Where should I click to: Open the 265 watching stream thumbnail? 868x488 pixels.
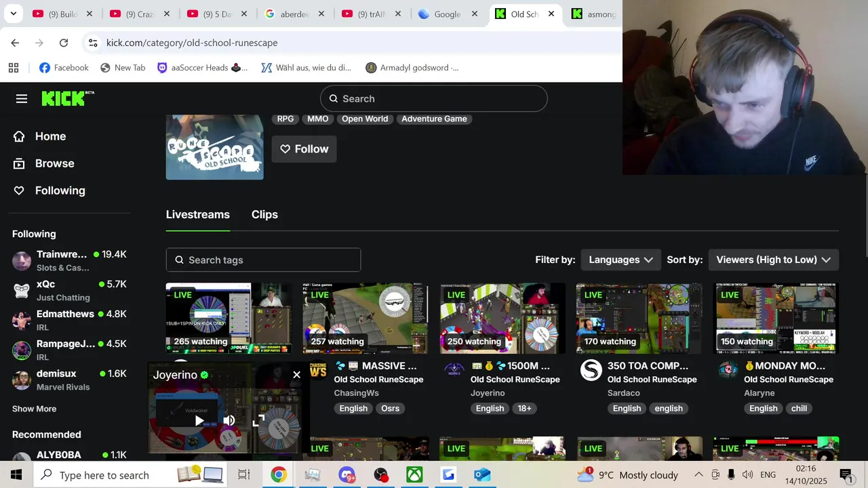[229, 319]
